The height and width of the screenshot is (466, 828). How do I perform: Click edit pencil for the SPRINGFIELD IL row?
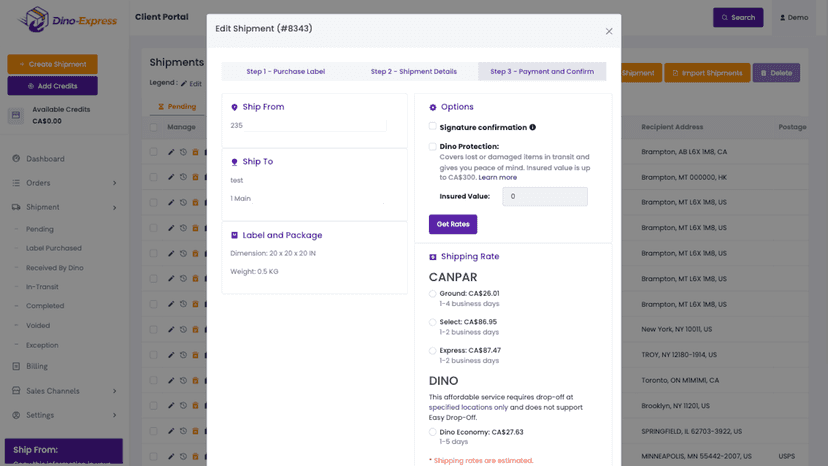click(x=171, y=431)
